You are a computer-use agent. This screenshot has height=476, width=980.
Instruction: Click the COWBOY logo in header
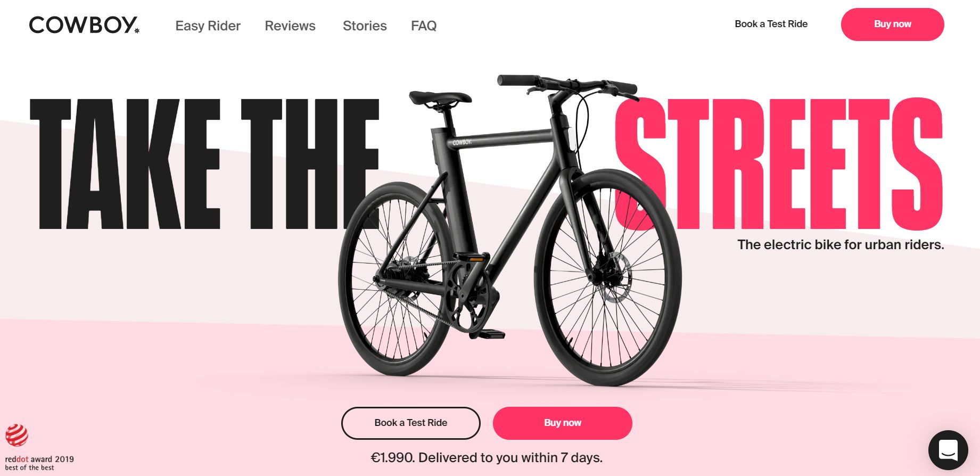84,25
